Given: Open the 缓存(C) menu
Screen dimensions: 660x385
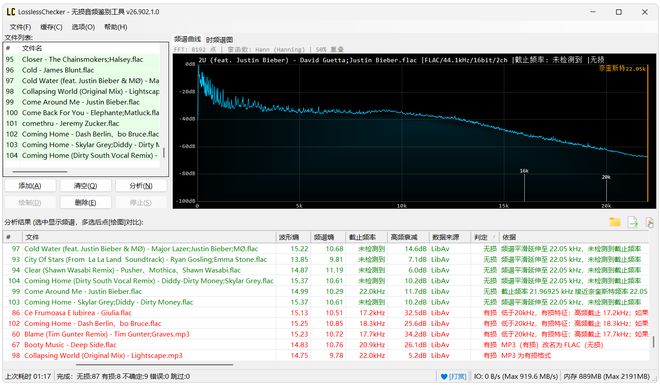Looking at the screenshot, I should tap(51, 27).
